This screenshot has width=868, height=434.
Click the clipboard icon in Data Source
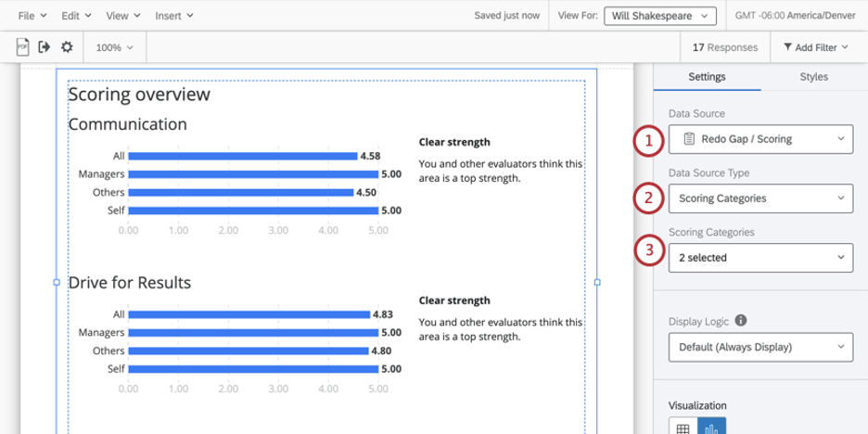pyautogui.click(x=689, y=139)
